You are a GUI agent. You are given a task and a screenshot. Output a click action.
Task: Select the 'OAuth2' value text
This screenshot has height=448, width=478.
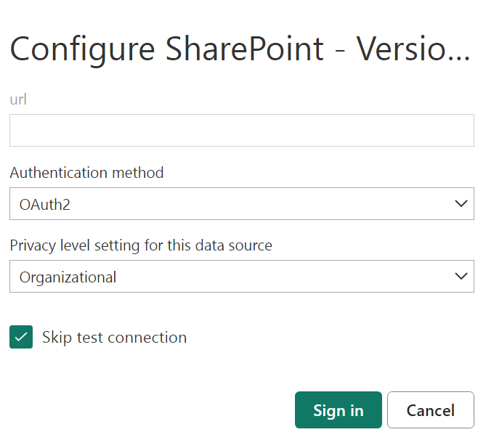pos(45,205)
